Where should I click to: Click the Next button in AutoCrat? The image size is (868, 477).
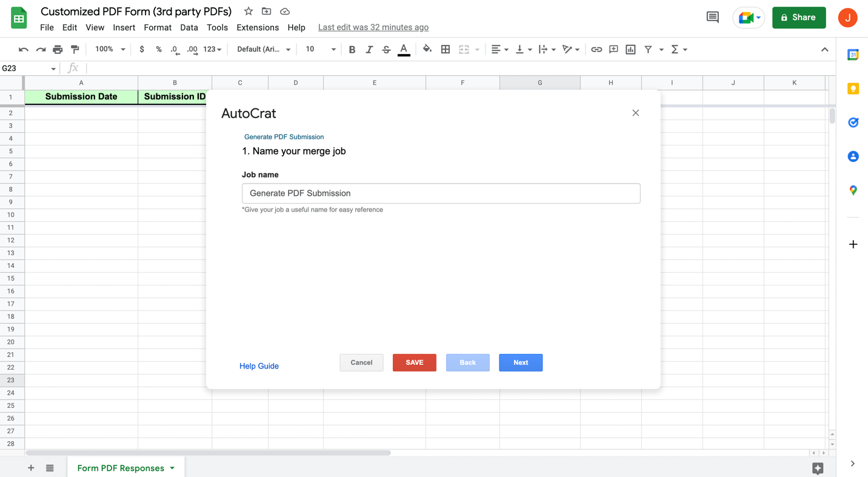[521, 362]
